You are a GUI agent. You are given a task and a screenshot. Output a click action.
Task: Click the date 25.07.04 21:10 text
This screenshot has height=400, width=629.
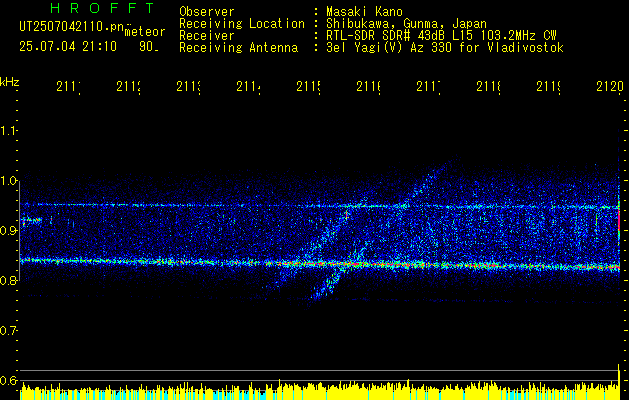click(x=68, y=47)
